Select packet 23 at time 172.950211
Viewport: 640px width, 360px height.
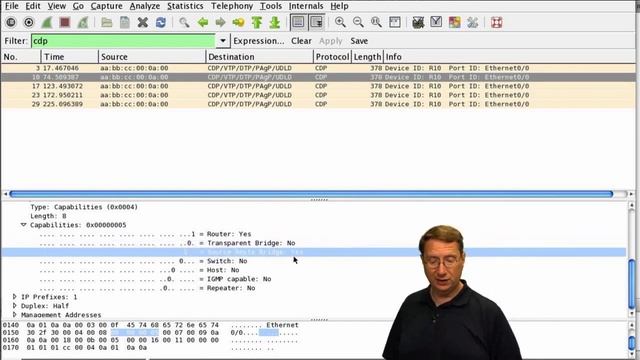click(x=318, y=95)
